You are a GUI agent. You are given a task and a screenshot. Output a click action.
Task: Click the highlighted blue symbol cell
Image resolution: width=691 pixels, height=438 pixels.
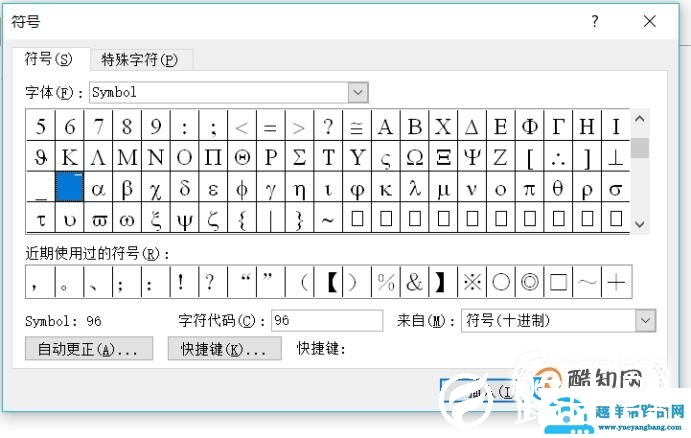pos(69,187)
